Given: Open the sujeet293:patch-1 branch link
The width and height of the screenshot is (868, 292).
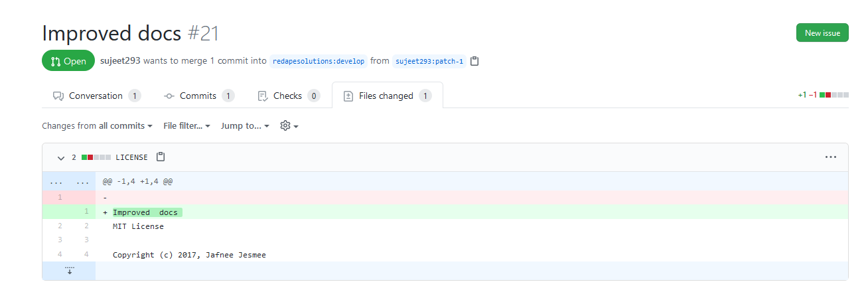Looking at the screenshot, I should [x=429, y=61].
